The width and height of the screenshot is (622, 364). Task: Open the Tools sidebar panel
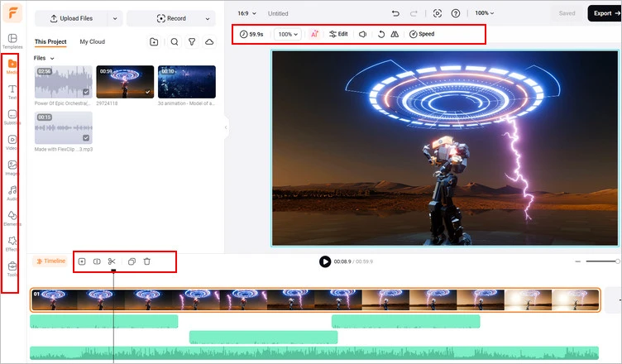point(12,269)
